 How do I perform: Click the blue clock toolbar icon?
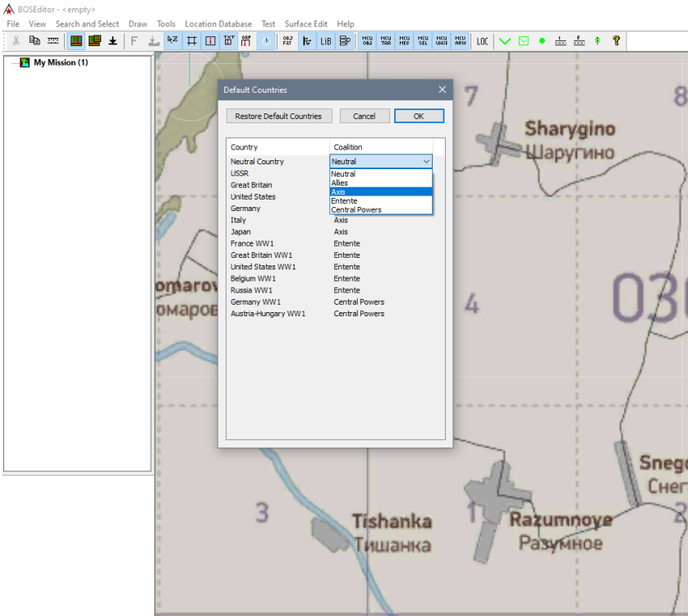pyautogui.click(x=266, y=40)
